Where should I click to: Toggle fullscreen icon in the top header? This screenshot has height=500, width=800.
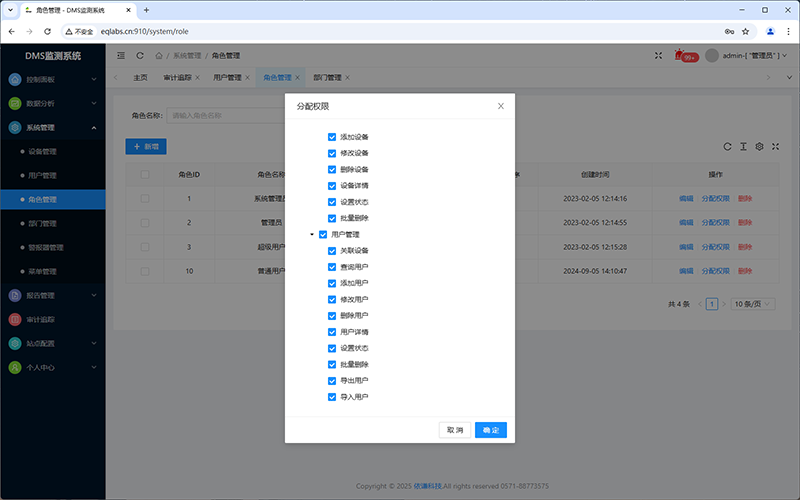point(658,55)
